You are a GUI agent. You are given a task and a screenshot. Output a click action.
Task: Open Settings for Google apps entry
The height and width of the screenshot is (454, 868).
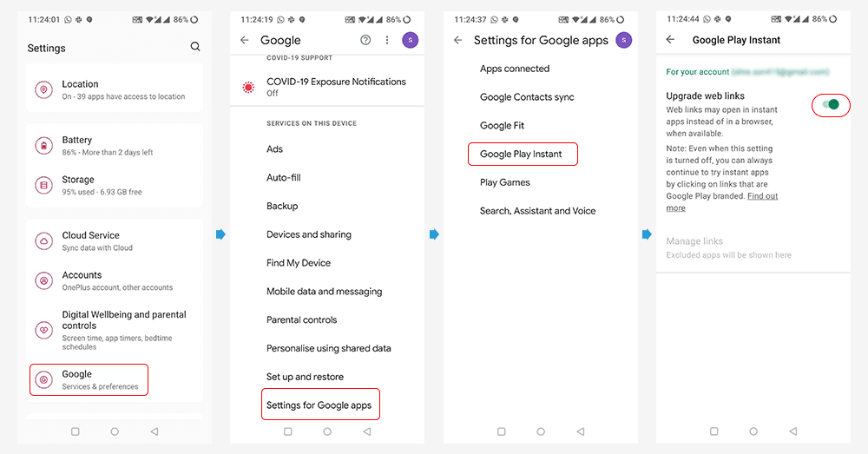[x=320, y=405]
